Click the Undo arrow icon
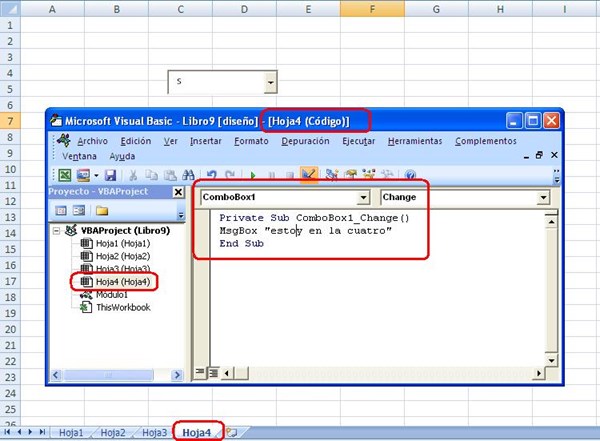 point(212,175)
